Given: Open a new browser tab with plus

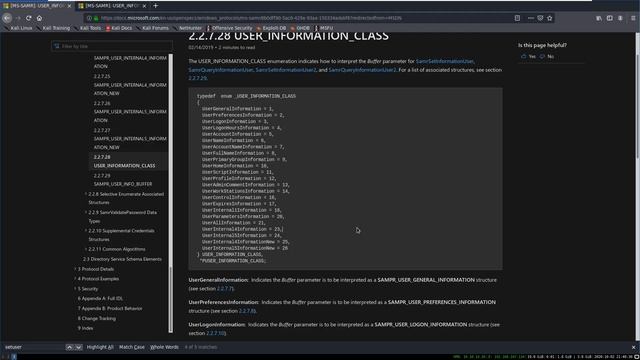Looking at the screenshot, I should point(156,6).
